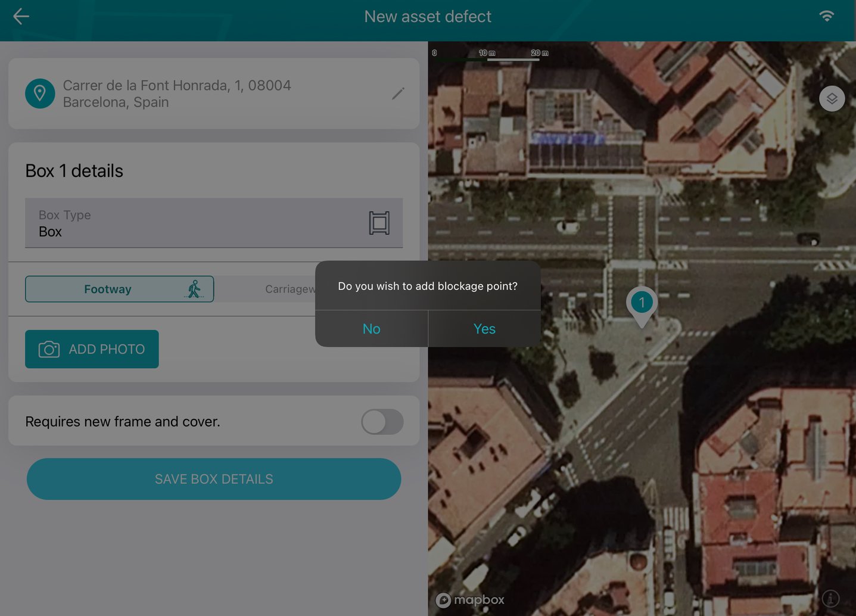The height and width of the screenshot is (616, 856).
Task: Edit address using the pencil icon
Action: coord(398,94)
